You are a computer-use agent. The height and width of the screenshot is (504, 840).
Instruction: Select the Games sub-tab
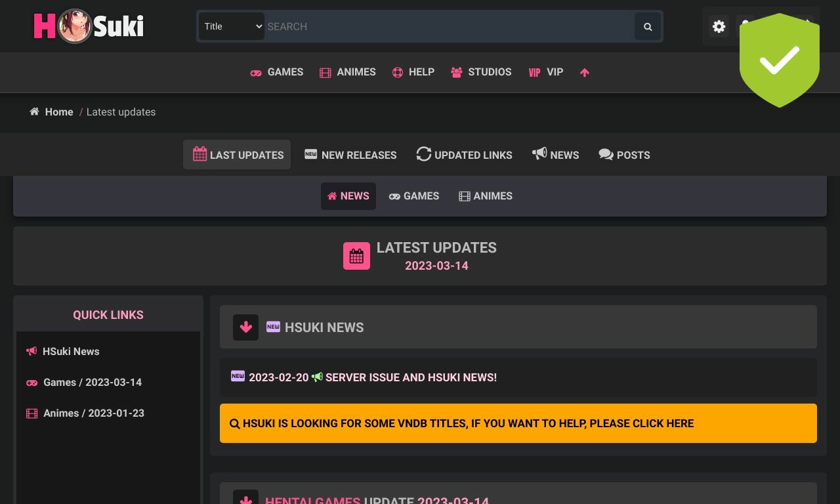tap(413, 196)
